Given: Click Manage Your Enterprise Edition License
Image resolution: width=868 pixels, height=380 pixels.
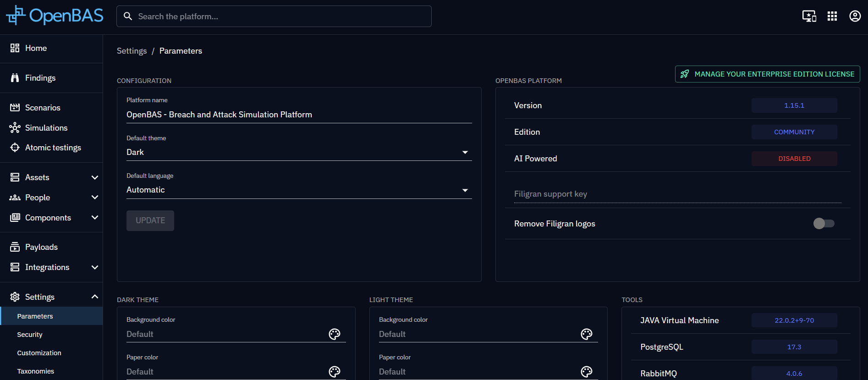Looking at the screenshot, I should [767, 74].
